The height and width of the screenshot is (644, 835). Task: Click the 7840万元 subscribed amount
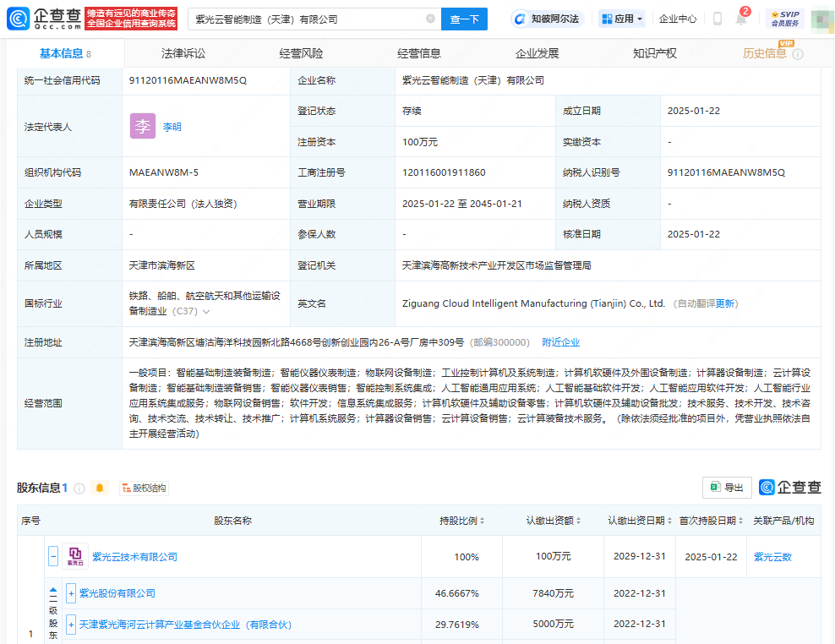coord(554,593)
